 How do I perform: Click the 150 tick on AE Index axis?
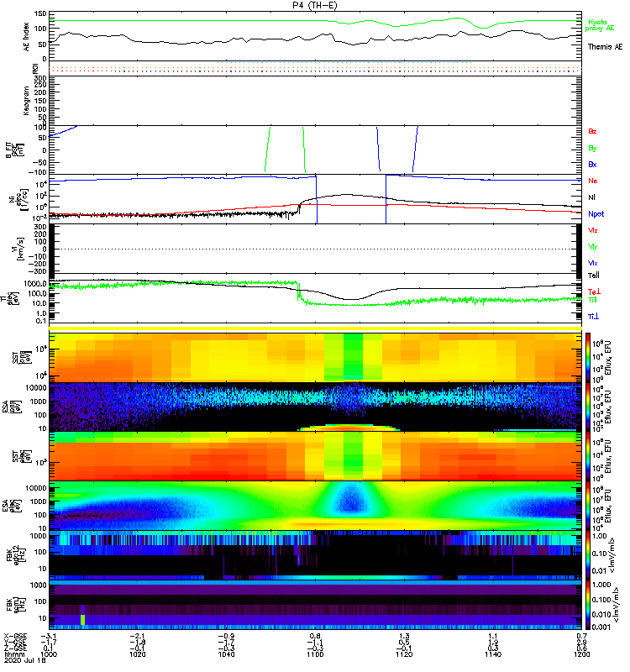(x=40, y=14)
